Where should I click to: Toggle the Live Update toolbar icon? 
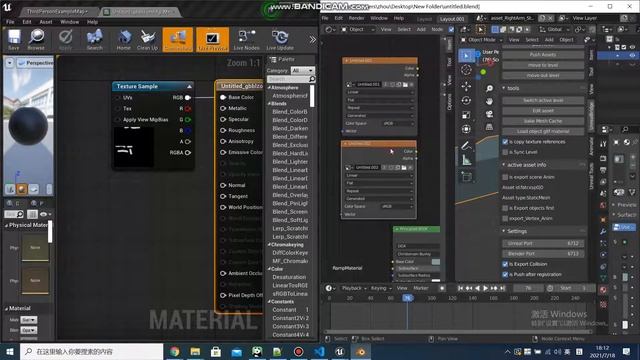pos(280,40)
